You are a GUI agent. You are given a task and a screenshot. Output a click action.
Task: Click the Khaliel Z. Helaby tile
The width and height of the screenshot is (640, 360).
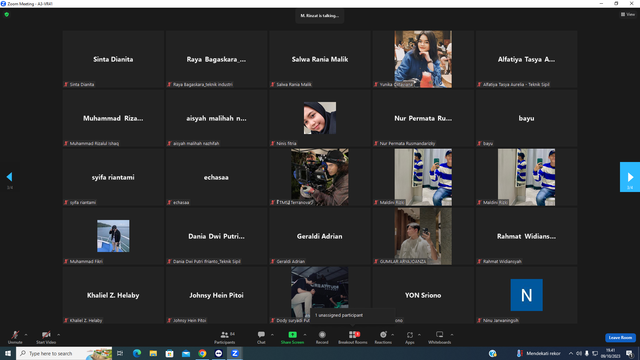113,295
